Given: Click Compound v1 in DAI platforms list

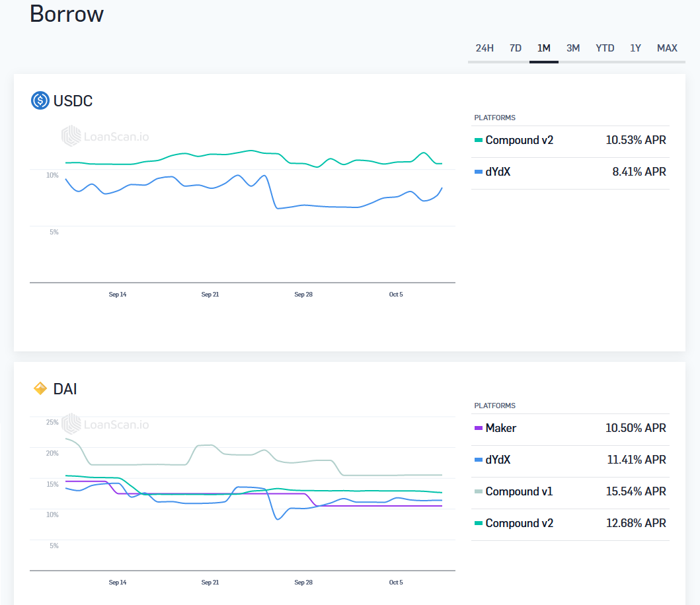Looking at the screenshot, I should tap(519, 491).
